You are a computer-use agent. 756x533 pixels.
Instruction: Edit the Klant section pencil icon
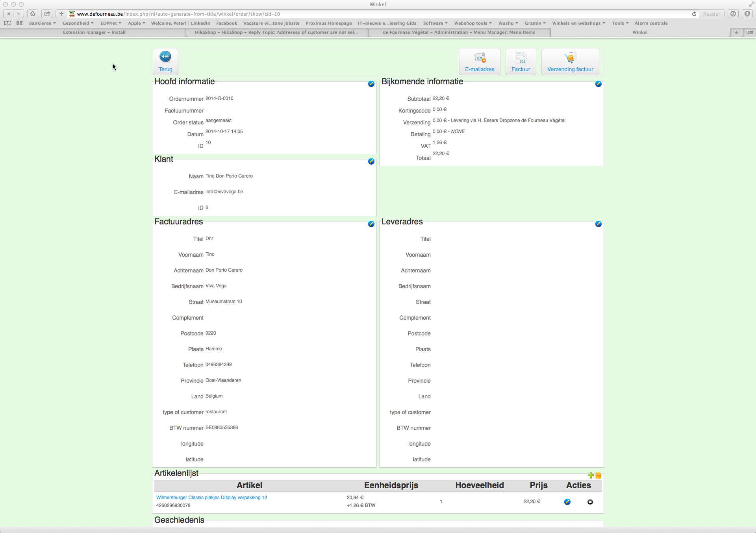tap(371, 161)
